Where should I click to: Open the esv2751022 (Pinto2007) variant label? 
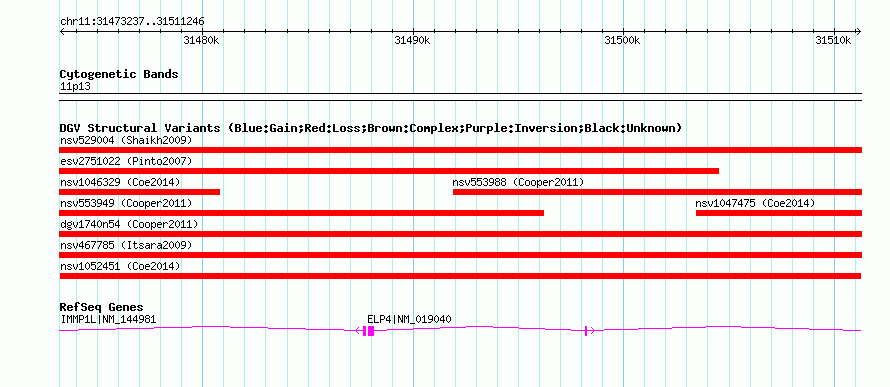126,161
